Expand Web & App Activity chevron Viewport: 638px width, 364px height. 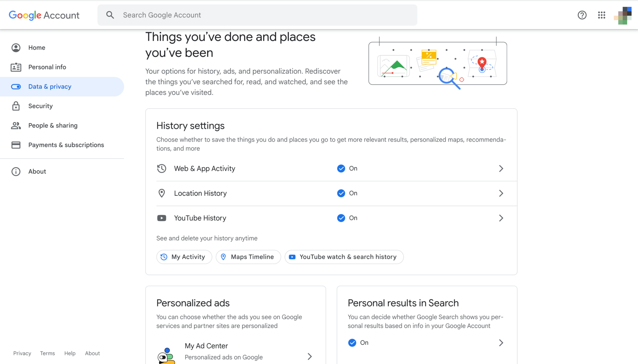pos(501,168)
